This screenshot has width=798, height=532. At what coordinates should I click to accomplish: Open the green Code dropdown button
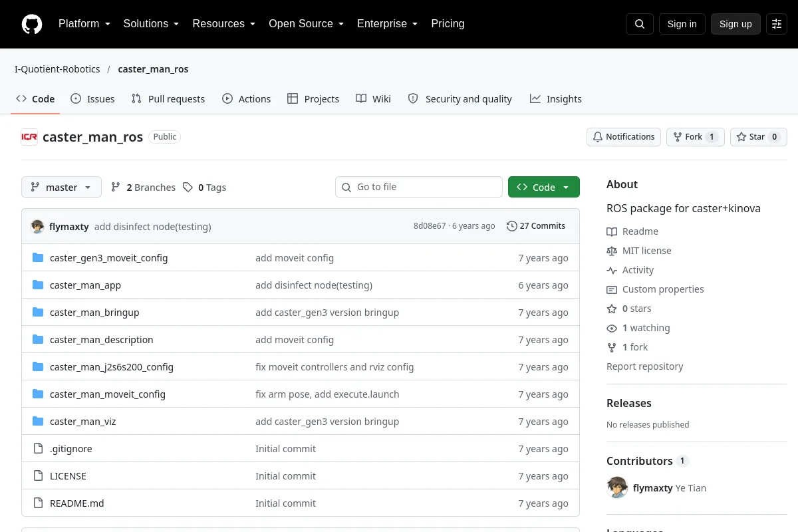point(544,187)
